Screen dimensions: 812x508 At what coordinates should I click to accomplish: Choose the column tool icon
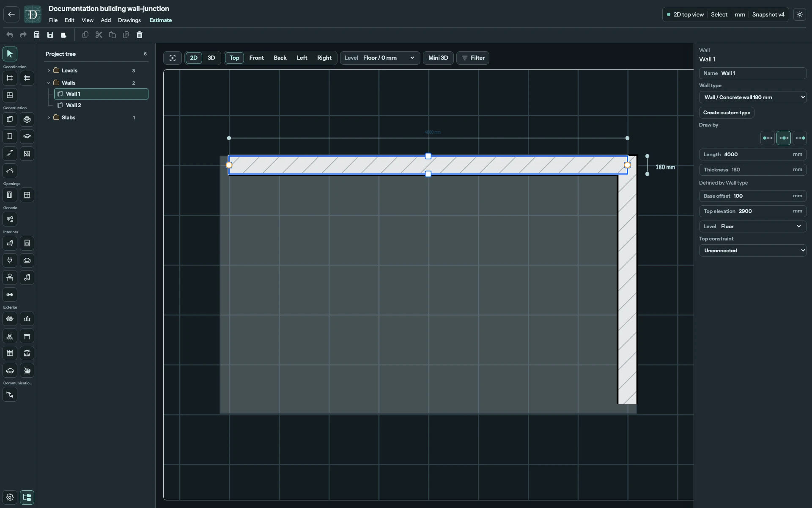point(10,136)
